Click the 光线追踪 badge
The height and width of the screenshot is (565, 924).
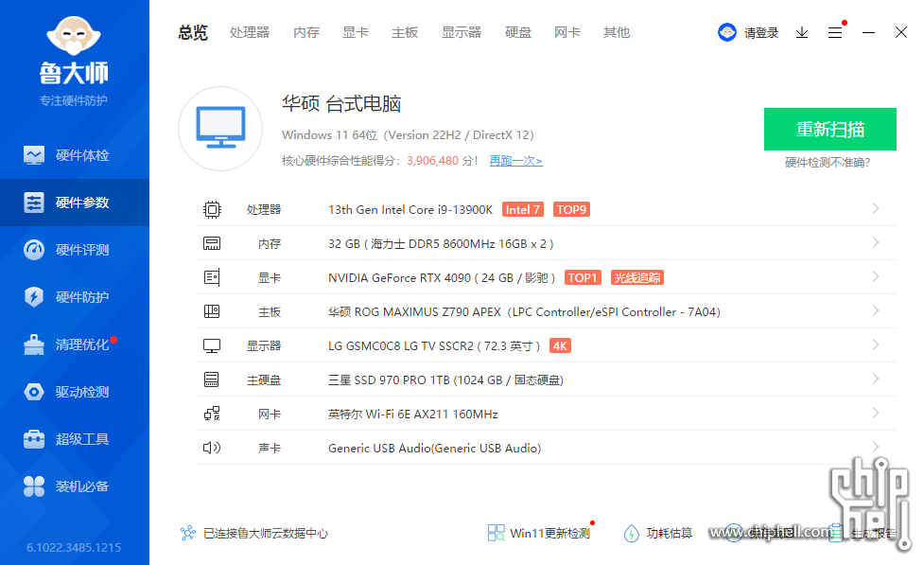637,278
